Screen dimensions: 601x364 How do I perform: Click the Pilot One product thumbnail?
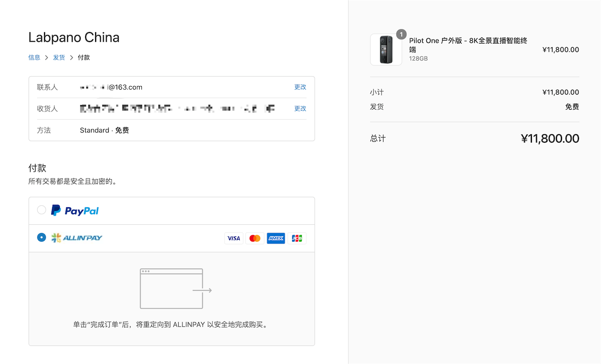386,50
